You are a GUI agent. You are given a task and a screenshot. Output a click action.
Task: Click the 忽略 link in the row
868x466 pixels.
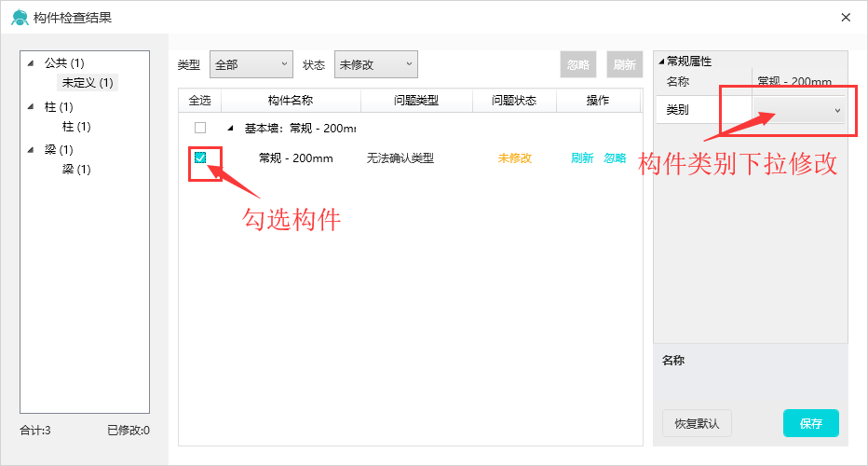[615, 158]
